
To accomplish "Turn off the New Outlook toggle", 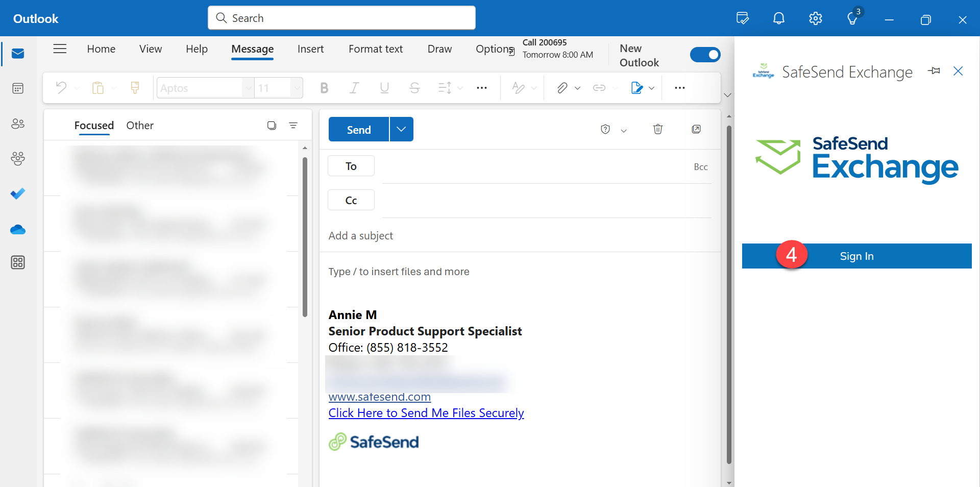I will tap(705, 55).
